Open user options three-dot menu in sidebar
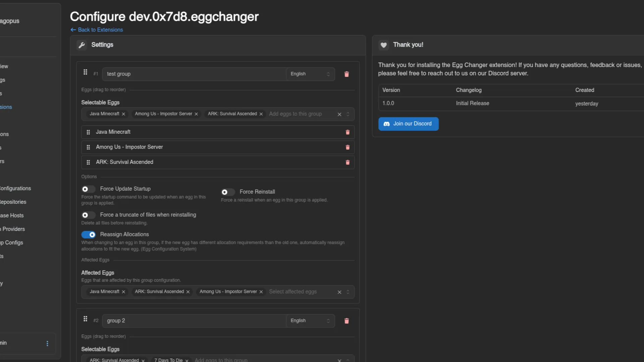This screenshot has height=362, width=644. (x=47, y=343)
